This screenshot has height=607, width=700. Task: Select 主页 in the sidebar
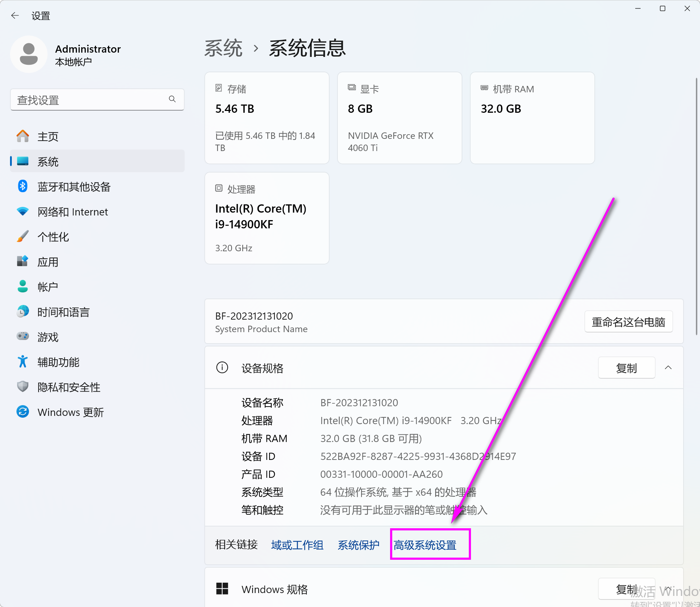[x=48, y=136]
